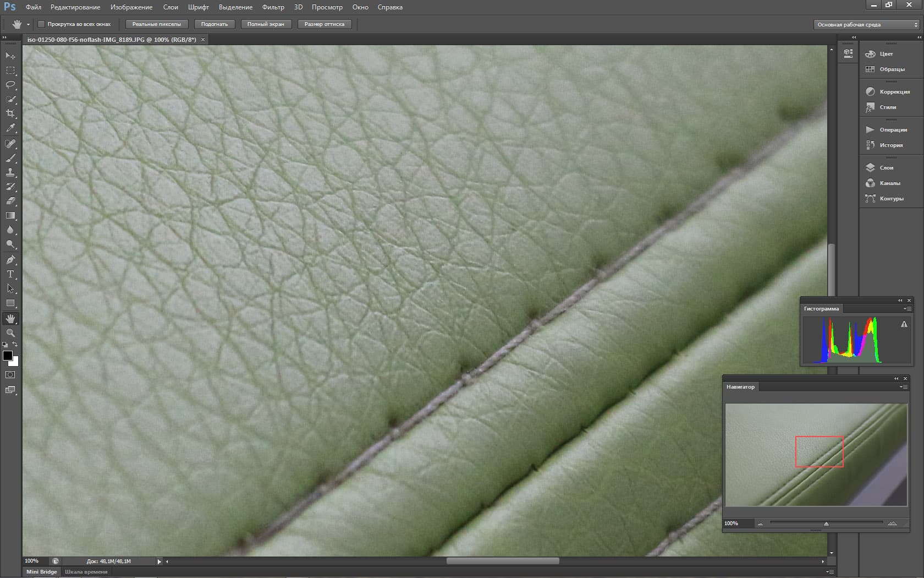The width and height of the screenshot is (924, 578).
Task: Select the Blur tool
Action: (10, 230)
